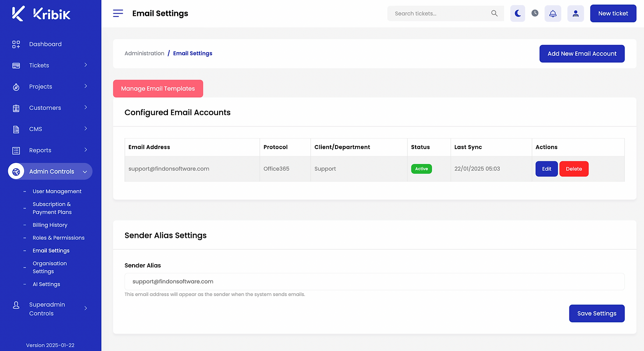Click the Projects compass icon
Image resolution: width=644 pixels, height=351 pixels.
[x=16, y=87]
